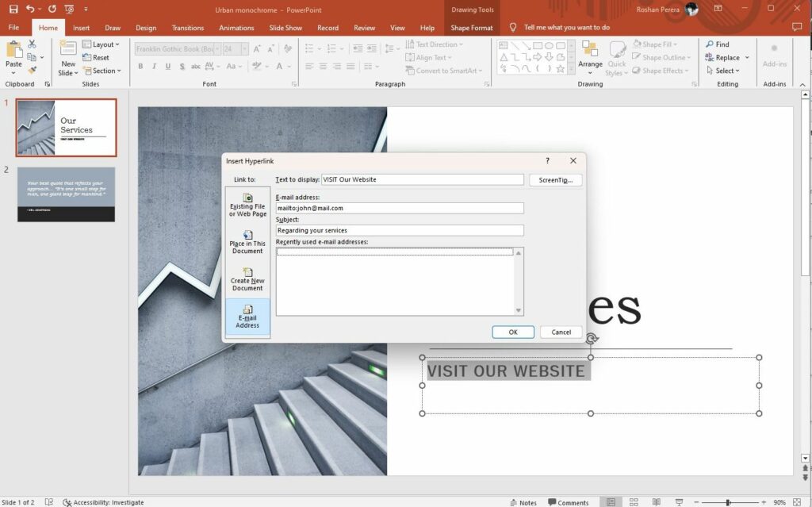Open Text Direction options

435,44
